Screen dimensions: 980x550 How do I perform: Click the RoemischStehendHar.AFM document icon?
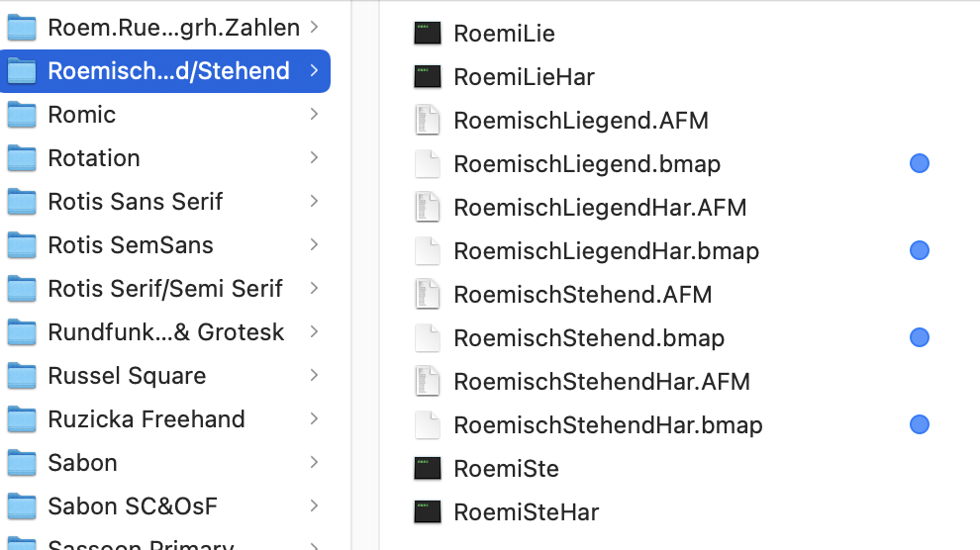pyautogui.click(x=427, y=382)
